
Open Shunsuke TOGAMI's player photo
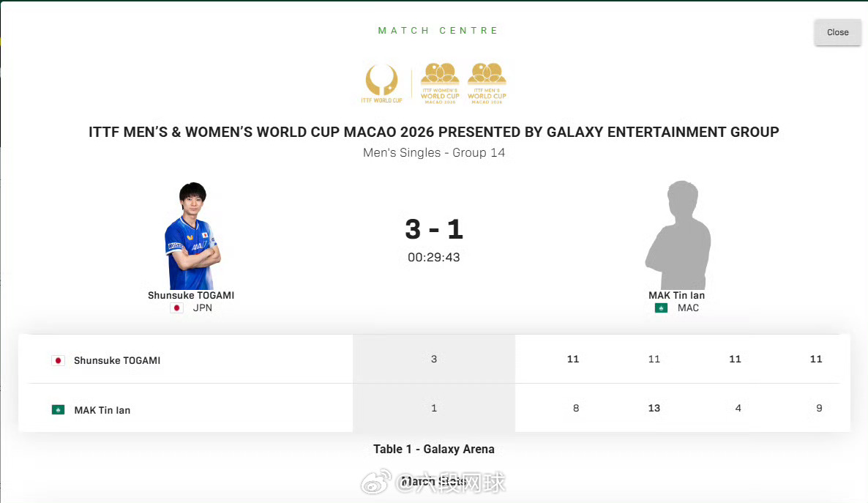point(192,236)
